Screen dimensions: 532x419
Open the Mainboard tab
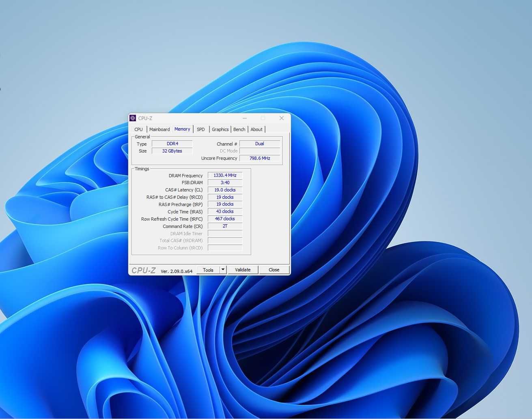pyautogui.click(x=159, y=129)
